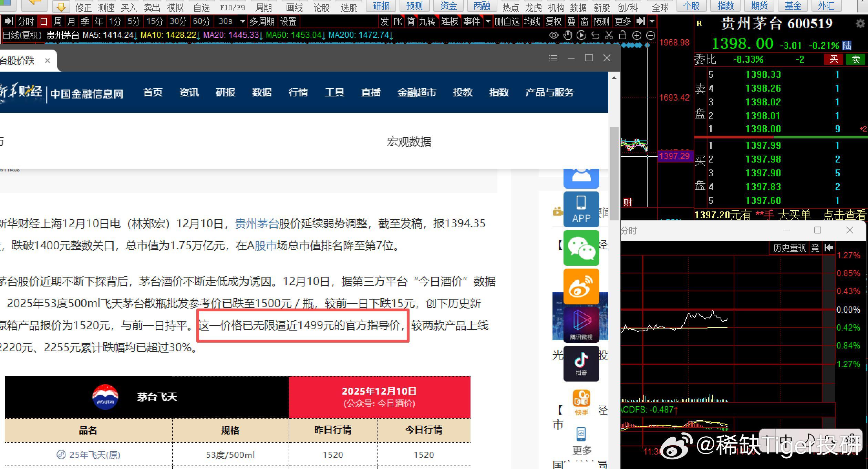Toggle the lock icon on the chart toolbar

click(623, 35)
